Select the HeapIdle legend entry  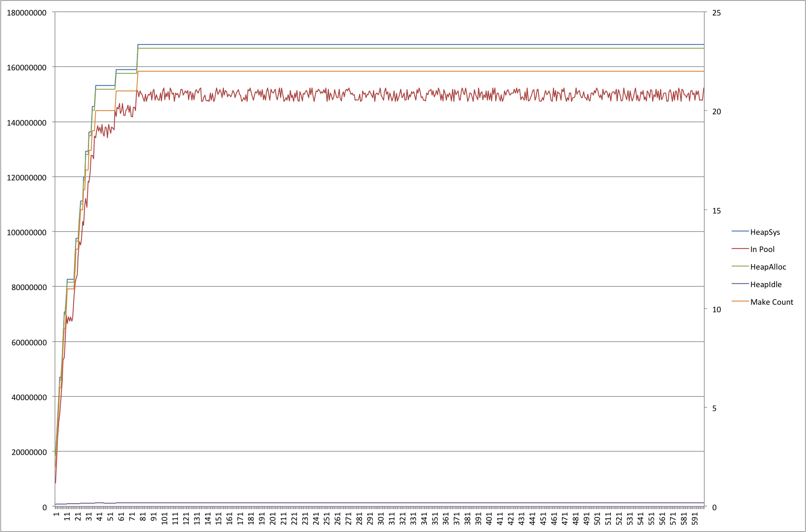tap(765, 285)
